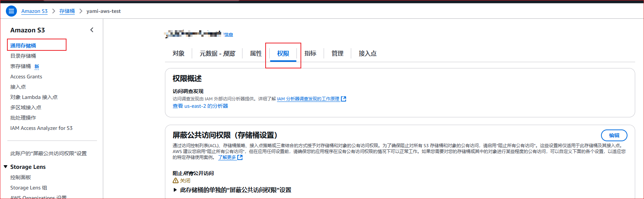Viewport: 644px width, 199px height.
Task: Go to the 指标 tab
Action: click(310, 53)
